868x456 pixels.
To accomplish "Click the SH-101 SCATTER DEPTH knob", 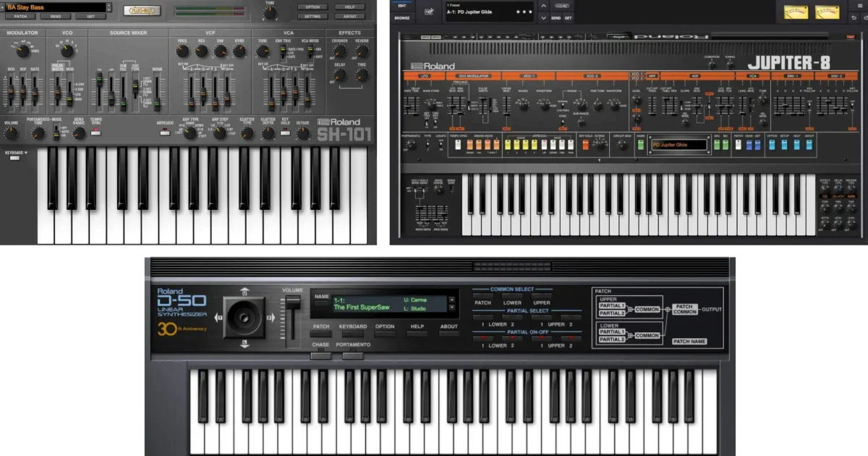I will point(268,133).
